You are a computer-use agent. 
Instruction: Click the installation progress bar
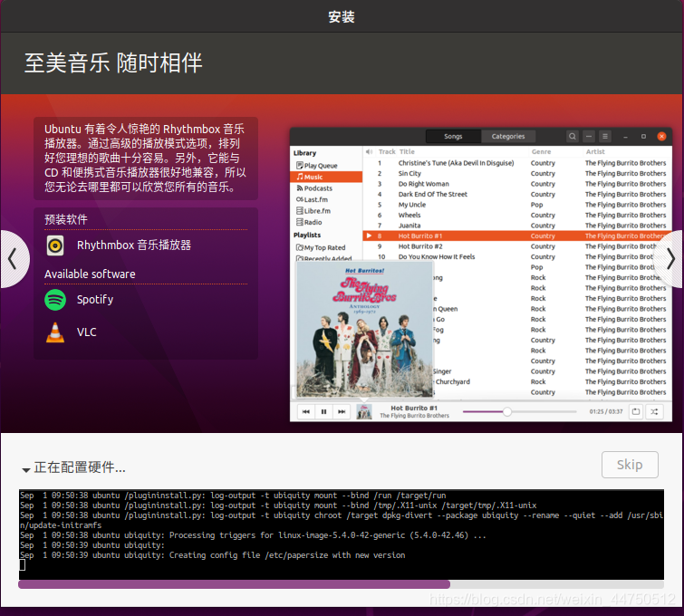pyautogui.click(x=341, y=584)
